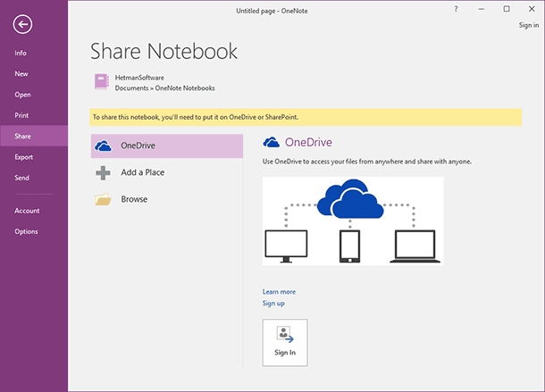Maximize the OneNote window
This screenshot has width=545, height=392.
507,10
